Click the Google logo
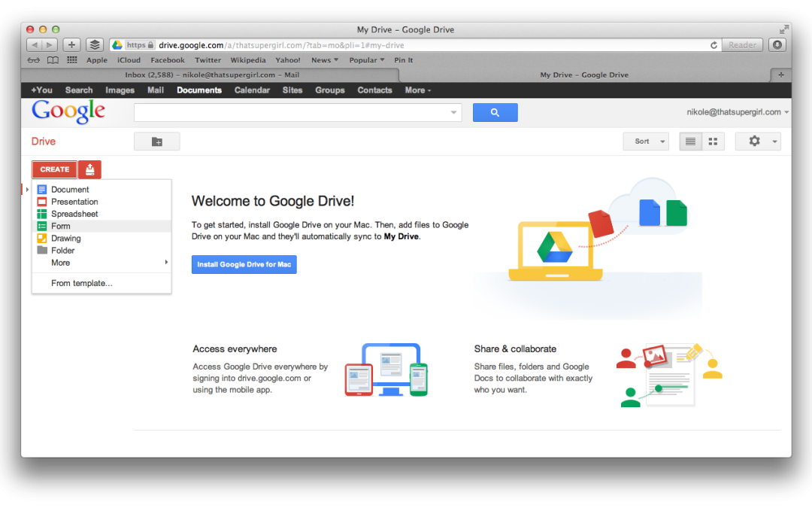Image resolution: width=812 pixels, height=508 pixels. [68, 111]
